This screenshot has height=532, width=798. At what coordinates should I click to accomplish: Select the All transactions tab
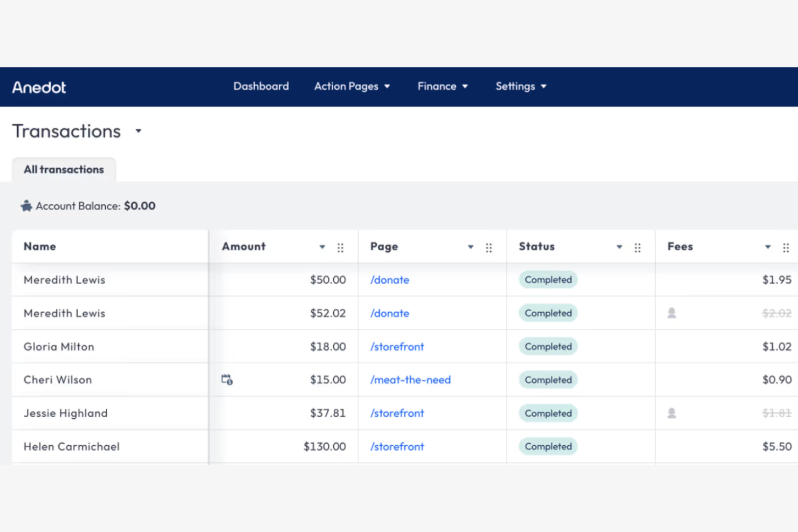click(x=63, y=169)
